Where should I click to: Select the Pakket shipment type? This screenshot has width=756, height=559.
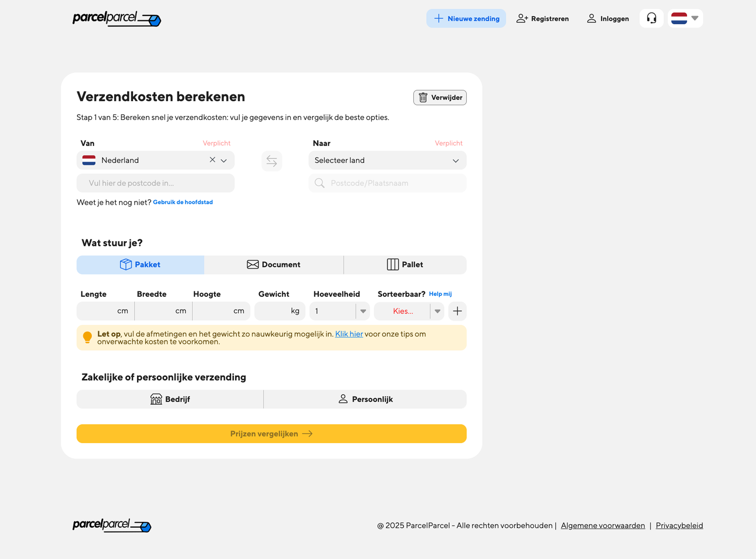(140, 265)
